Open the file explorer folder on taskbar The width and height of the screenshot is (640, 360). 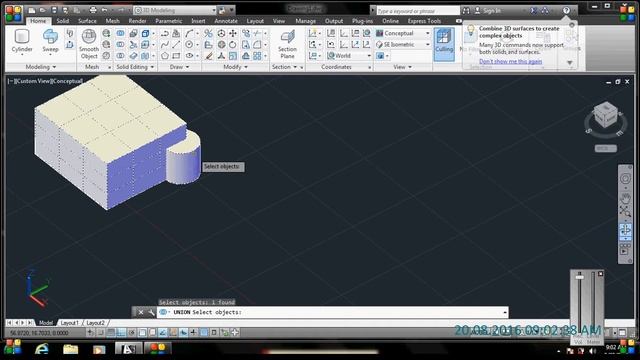pos(70,349)
